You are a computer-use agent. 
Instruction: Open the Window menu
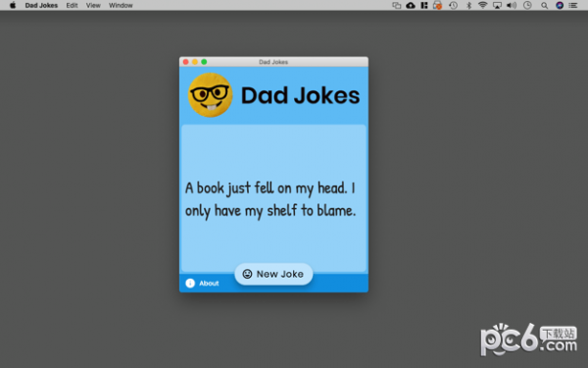121,5
